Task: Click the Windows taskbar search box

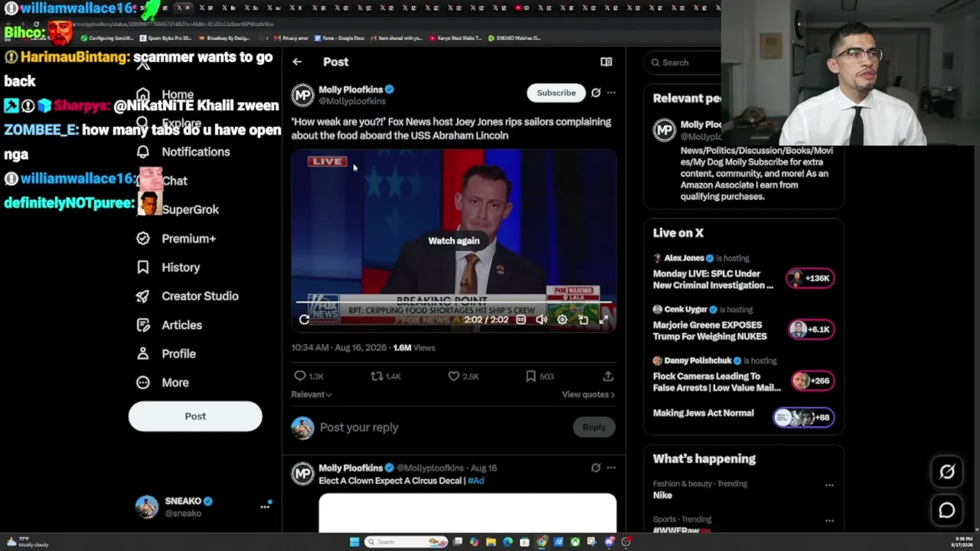Action: point(406,542)
